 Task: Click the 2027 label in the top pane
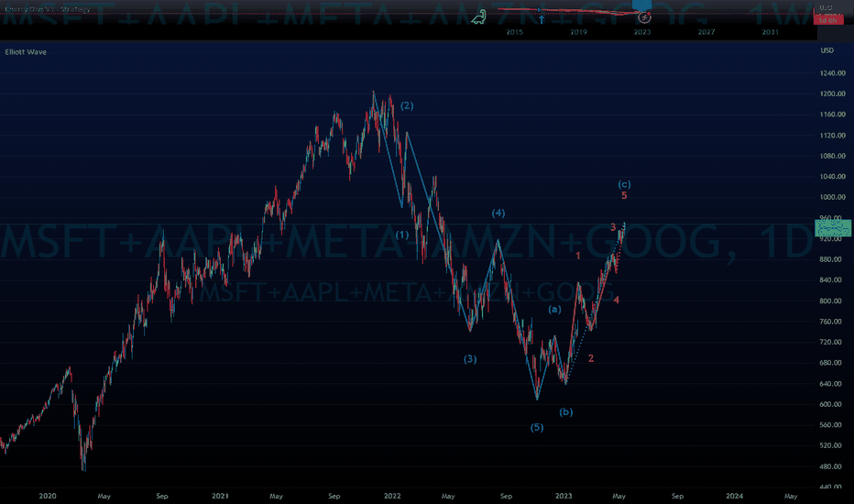pyautogui.click(x=706, y=32)
